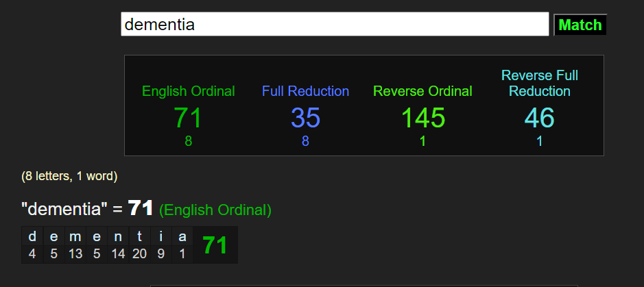Screen dimensions: 644x287
Task: Click the search input containing "dementia"
Action: pos(335,25)
